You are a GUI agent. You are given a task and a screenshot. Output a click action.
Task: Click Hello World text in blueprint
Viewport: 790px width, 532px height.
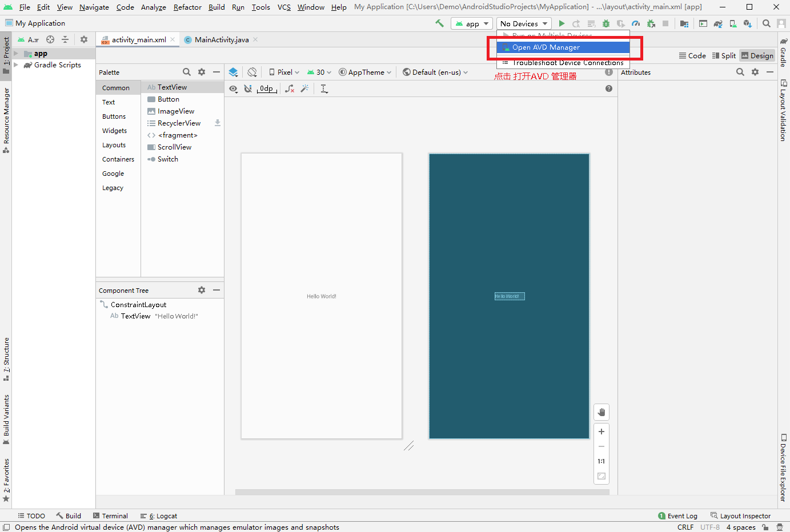tap(510, 296)
